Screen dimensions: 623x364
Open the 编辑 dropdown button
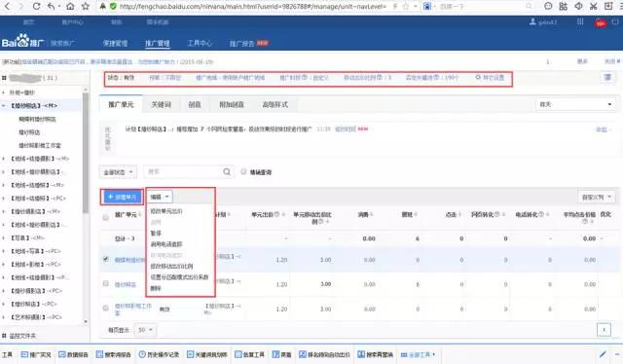click(160, 197)
